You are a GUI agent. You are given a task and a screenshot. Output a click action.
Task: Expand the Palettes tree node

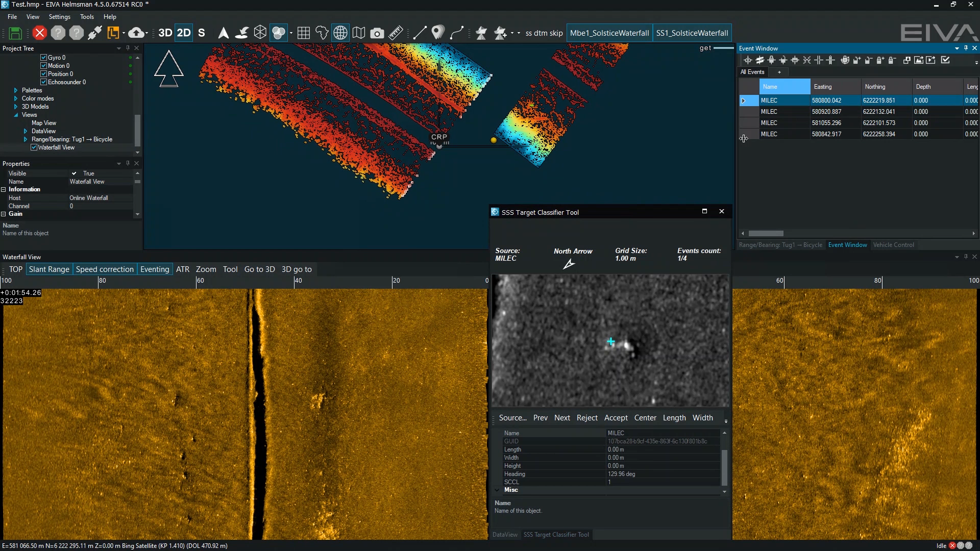[16, 90]
